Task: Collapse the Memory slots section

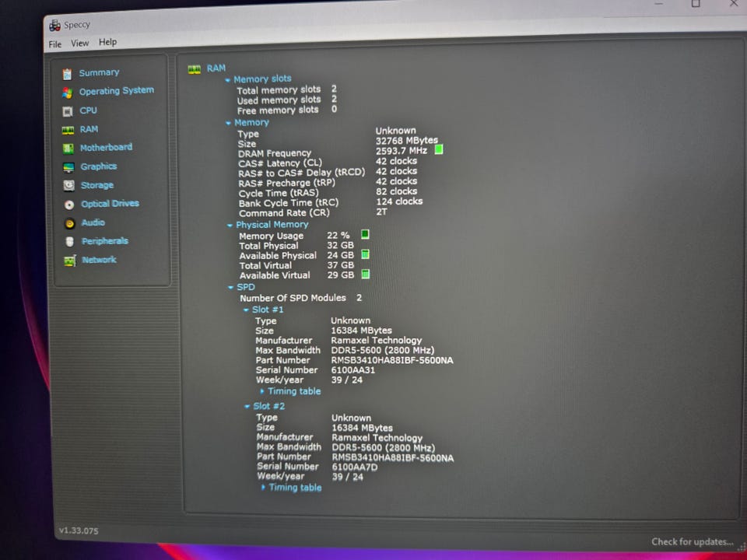Action: pyautogui.click(x=228, y=80)
